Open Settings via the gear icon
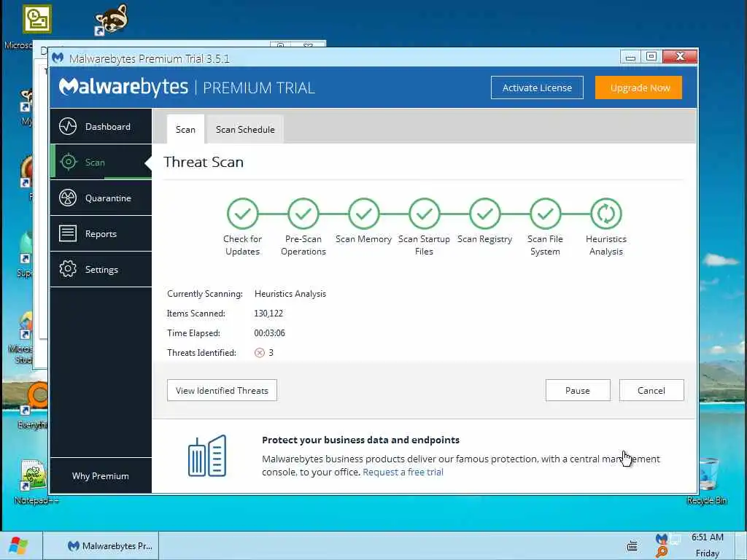This screenshot has height=560, width=747. click(x=68, y=269)
